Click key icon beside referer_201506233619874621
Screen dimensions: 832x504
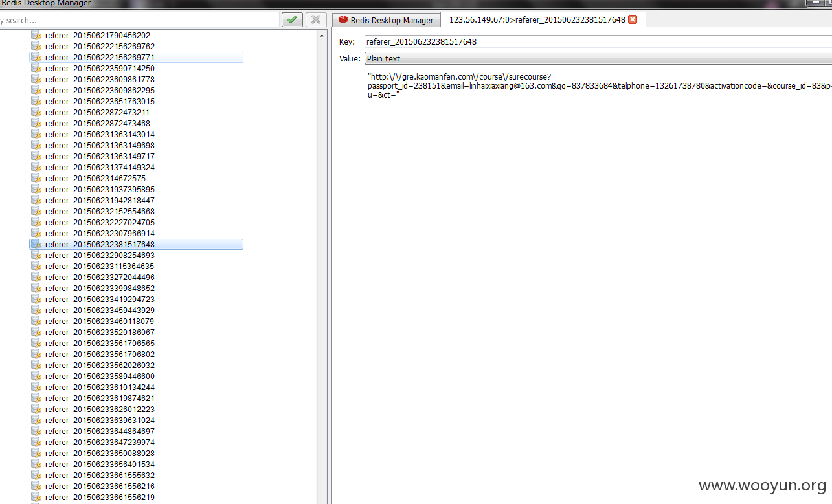coord(36,399)
